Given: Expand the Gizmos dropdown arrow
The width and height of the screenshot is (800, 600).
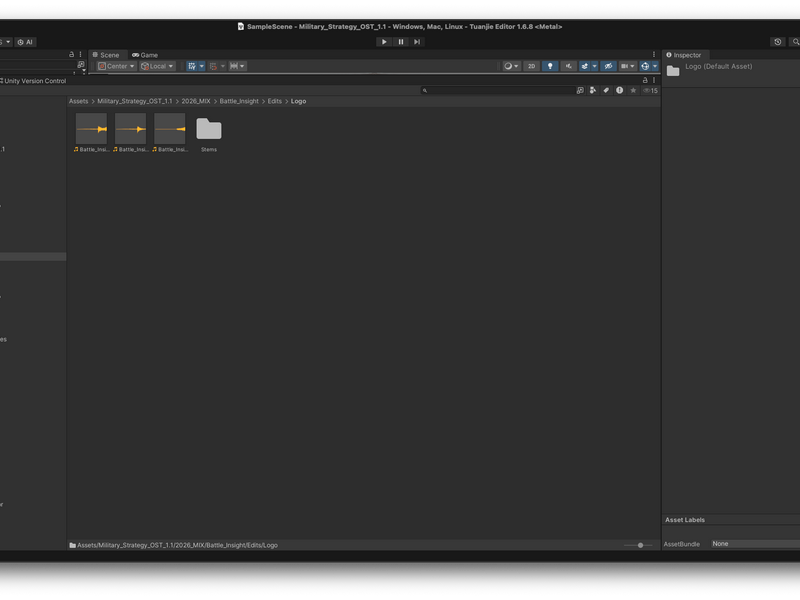Looking at the screenshot, I should (x=655, y=66).
